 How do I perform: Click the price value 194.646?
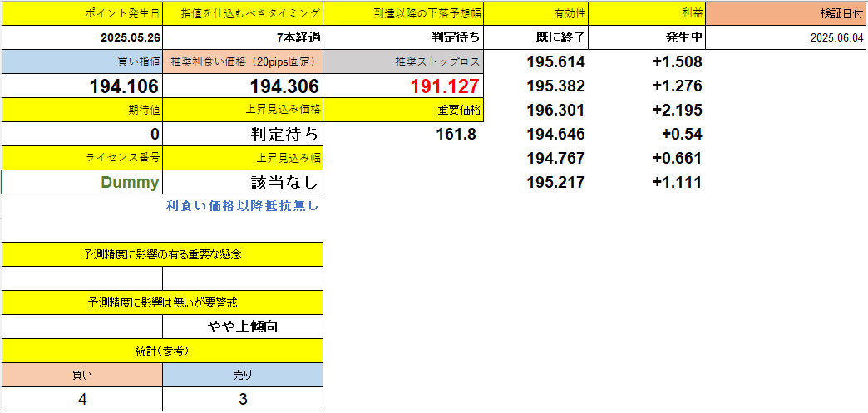point(557,134)
